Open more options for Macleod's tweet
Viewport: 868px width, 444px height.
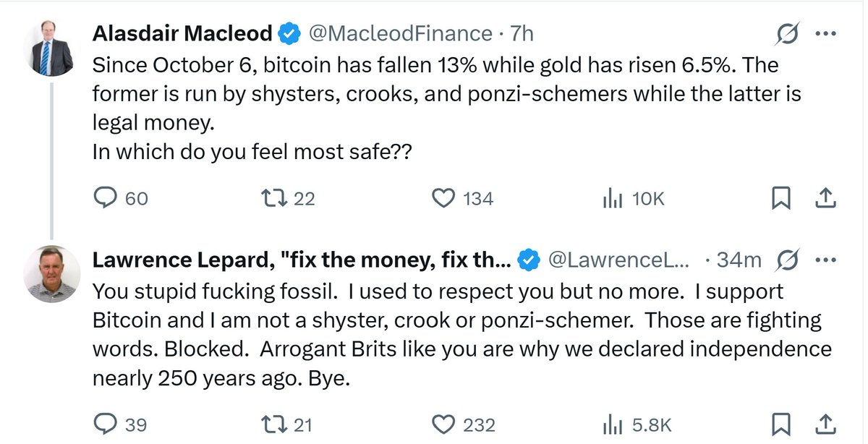pyautogui.click(x=826, y=34)
